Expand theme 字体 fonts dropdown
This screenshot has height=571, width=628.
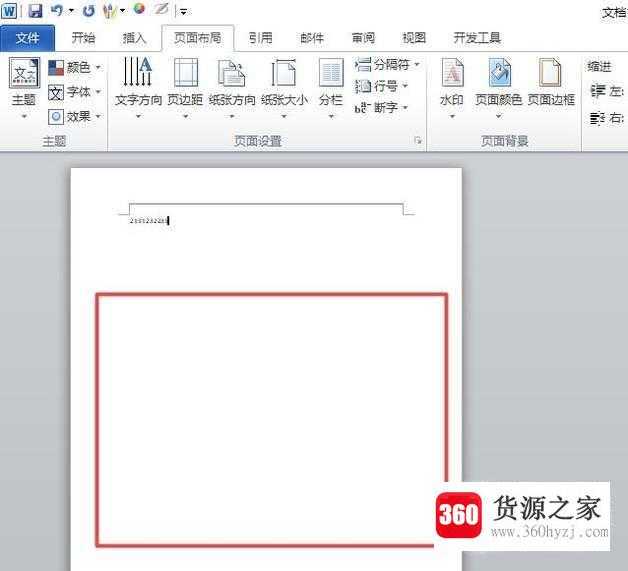[x=74, y=92]
